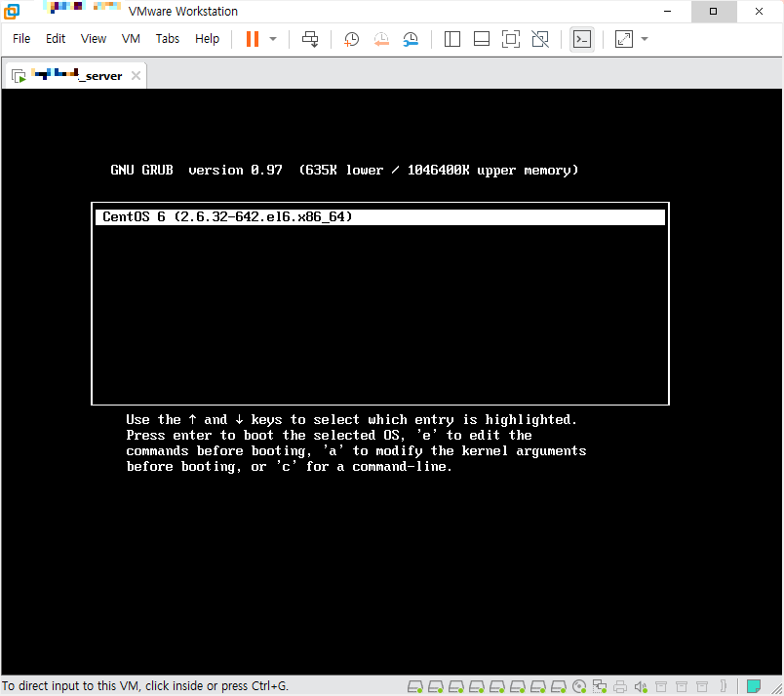
Task: Click the printer device status icon
Action: (x=620, y=686)
